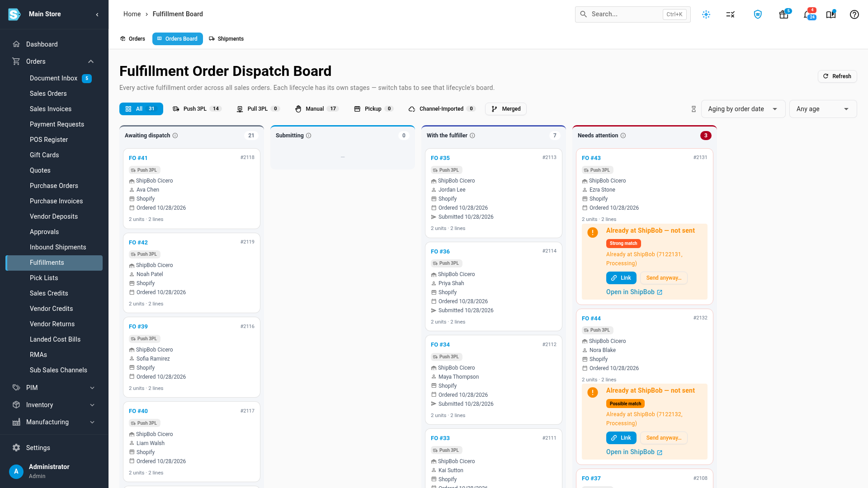Open the FO #41 fulfillment order link
Viewport: 868px width, 488px height.
[x=138, y=158]
